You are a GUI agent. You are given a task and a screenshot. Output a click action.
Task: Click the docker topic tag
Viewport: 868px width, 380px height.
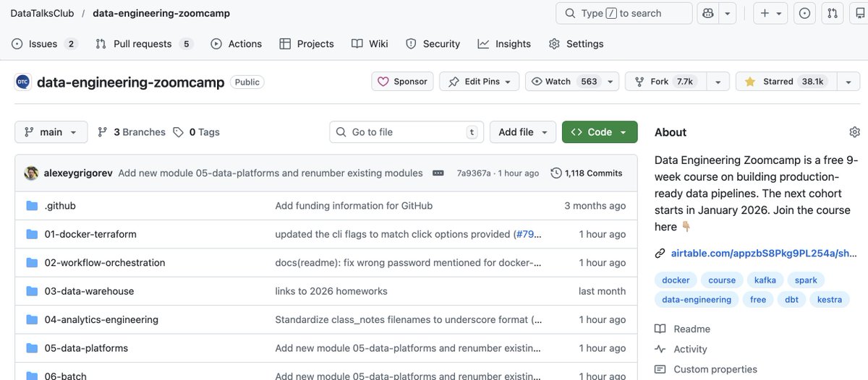(676, 280)
